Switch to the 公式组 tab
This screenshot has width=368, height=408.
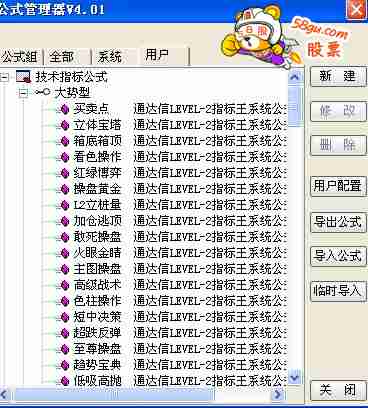[x=19, y=57]
